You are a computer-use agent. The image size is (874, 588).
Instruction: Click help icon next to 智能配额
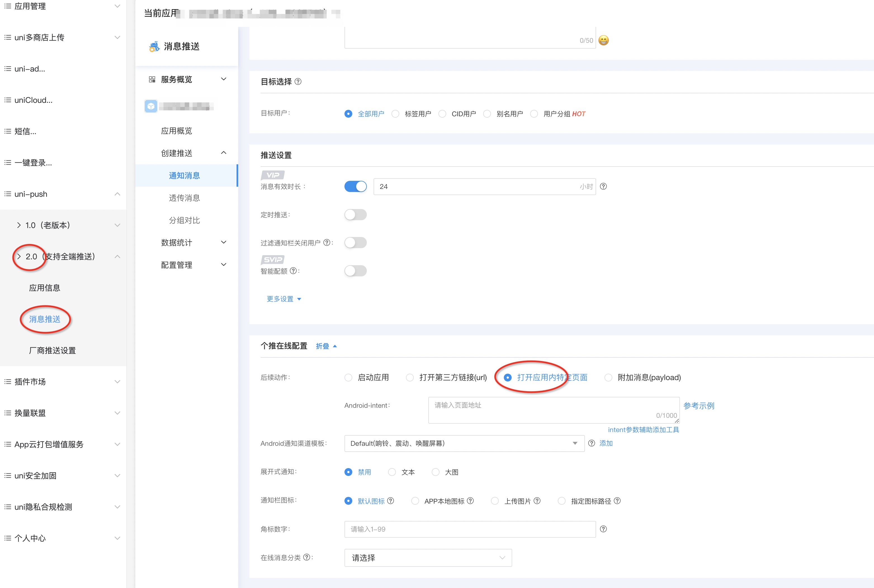(293, 271)
